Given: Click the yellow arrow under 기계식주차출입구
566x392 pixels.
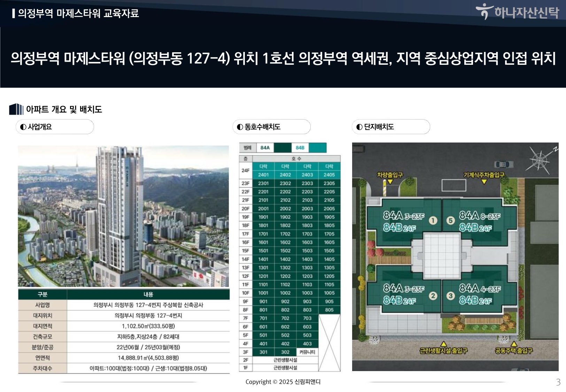Looking at the screenshot, I should coord(484,181).
